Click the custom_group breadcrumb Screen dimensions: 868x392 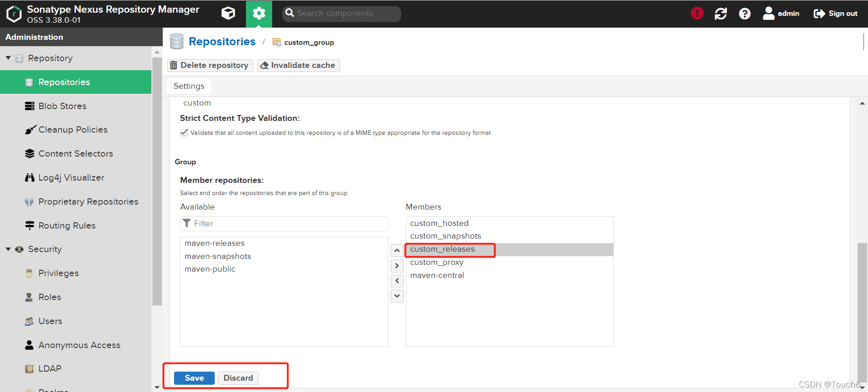point(309,42)
